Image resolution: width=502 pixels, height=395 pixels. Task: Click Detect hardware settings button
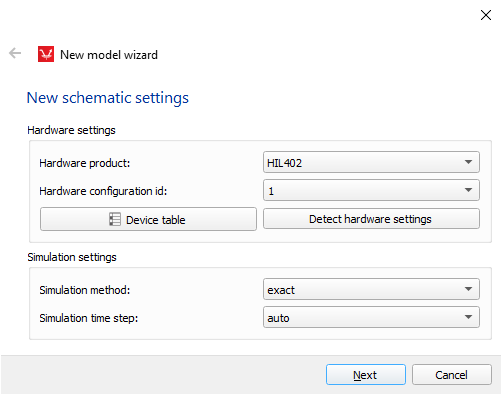click(x=371, y=219)
